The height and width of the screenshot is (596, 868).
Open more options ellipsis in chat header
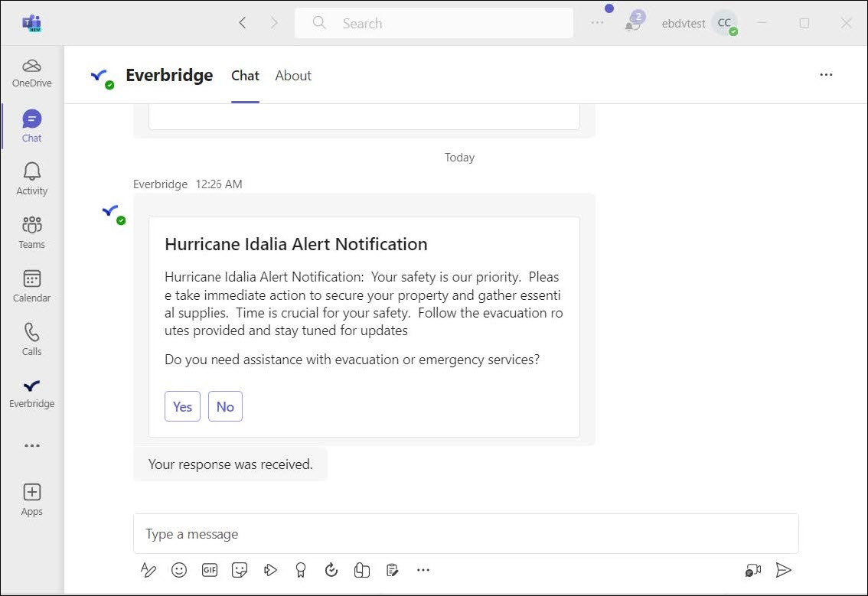pos(826,75)
